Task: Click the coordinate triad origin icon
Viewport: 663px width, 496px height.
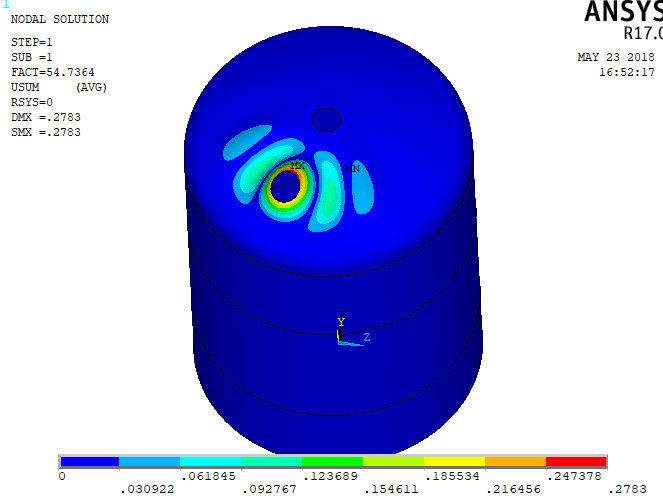Action: point(340,337)
